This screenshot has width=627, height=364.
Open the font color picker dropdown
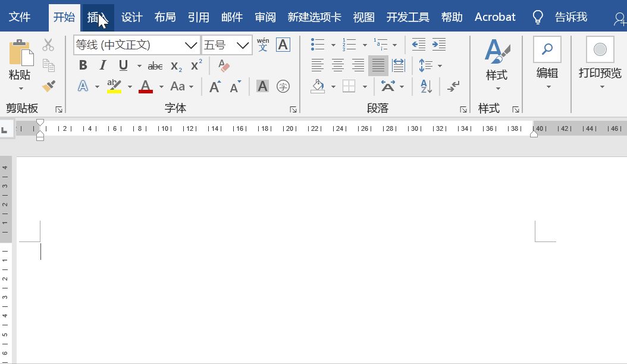[161, 86]
